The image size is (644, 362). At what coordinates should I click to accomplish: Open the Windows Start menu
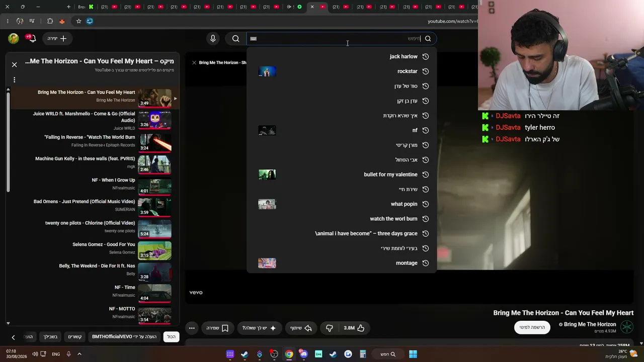tap(413, 354)
